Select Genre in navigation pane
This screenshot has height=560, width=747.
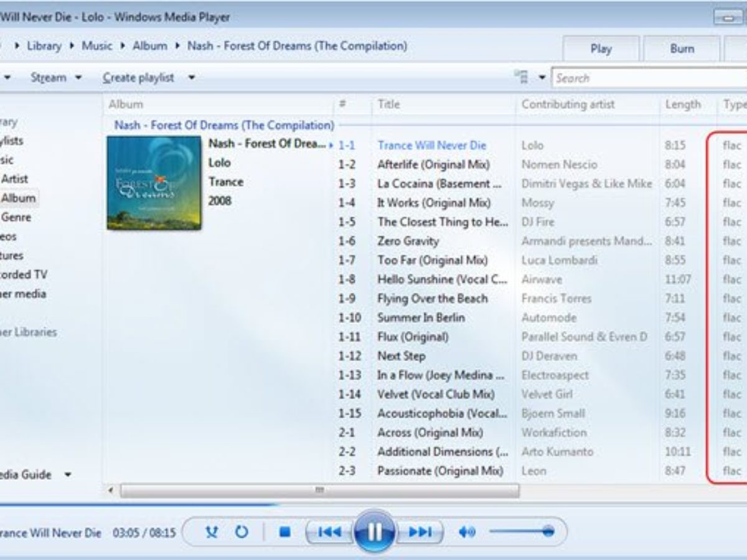click(x=16, y=217)
